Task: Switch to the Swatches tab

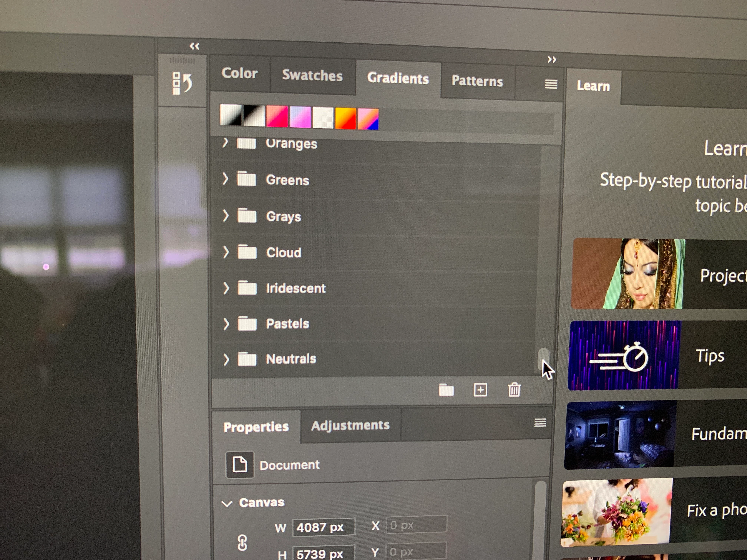Action: pyautogui.click(x=312, y=76)
